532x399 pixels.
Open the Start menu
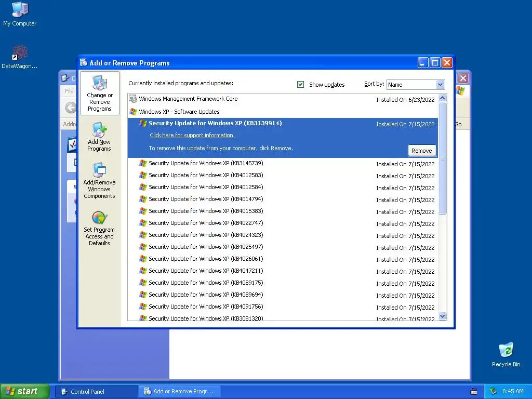pos(25,391)
